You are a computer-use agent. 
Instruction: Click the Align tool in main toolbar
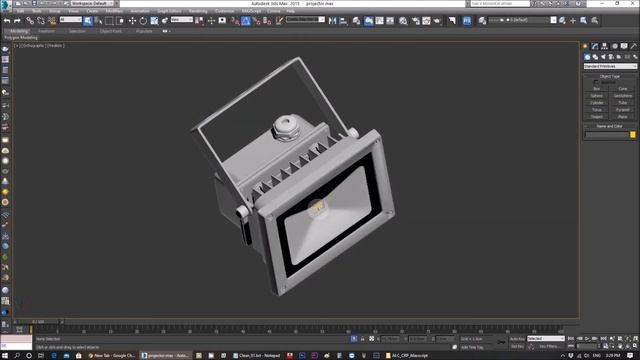(x=343, y=20)
